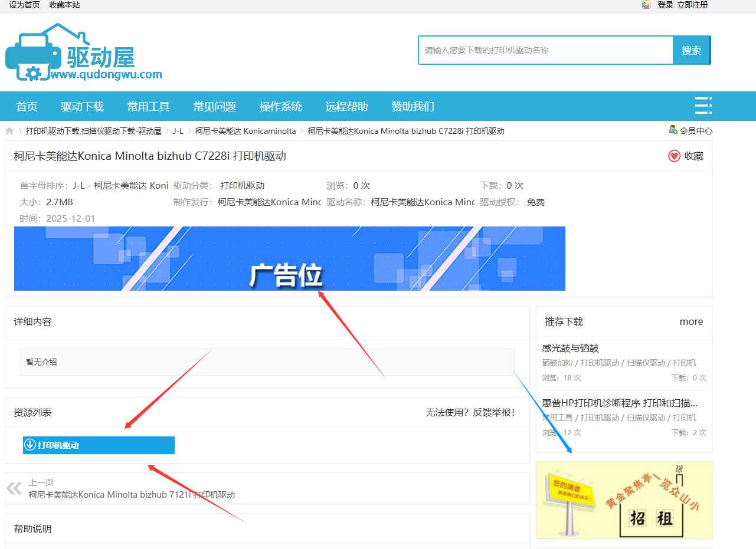Click the 招租 advertisement banner
The width and height of the screenshot is (756, 549).
(623, 500)
